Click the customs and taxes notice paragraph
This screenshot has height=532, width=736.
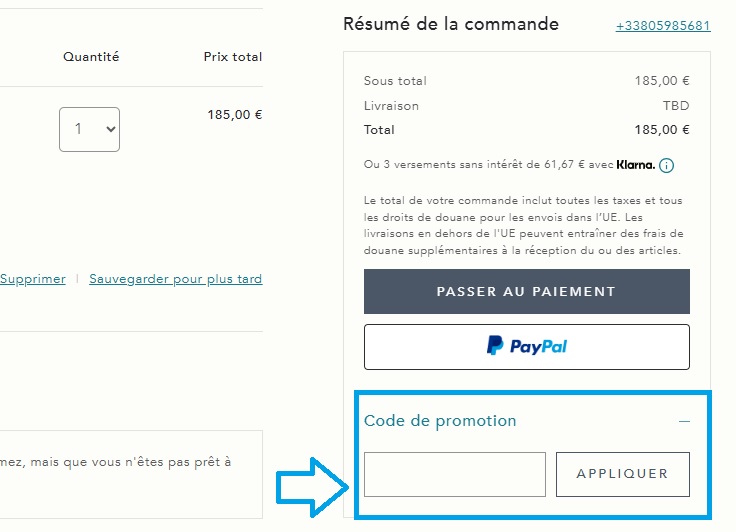pos(526,225)
